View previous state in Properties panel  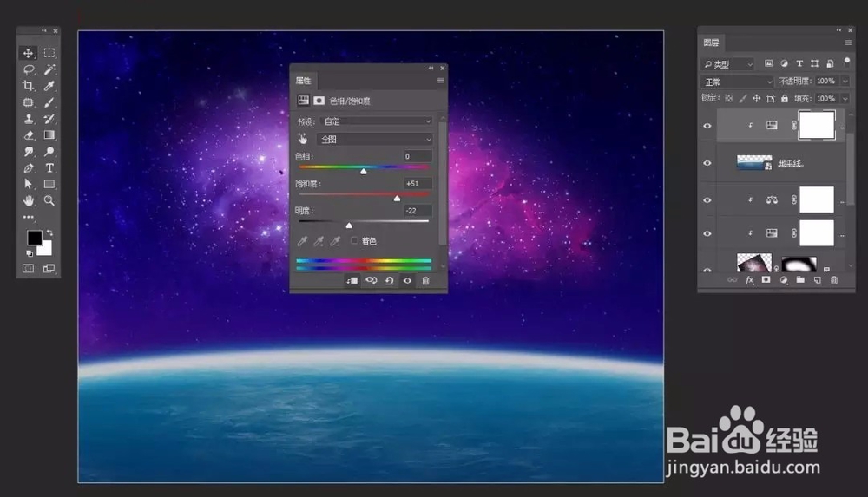point(371,281)
